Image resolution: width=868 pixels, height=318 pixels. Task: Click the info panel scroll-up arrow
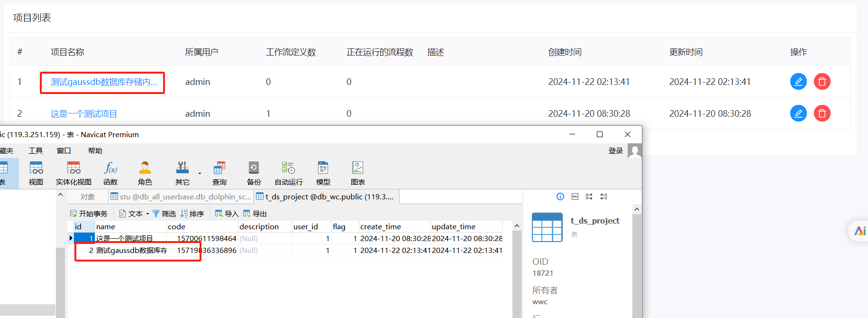[637, 209]
